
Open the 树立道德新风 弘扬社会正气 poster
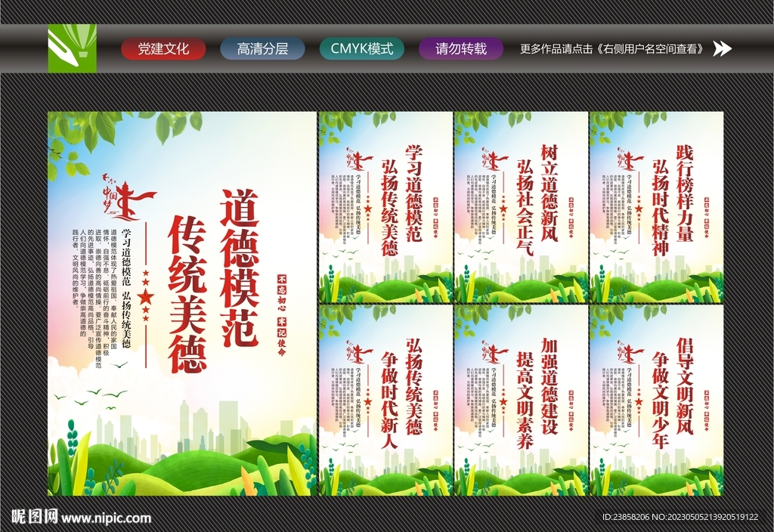click(x=521, y=207)
